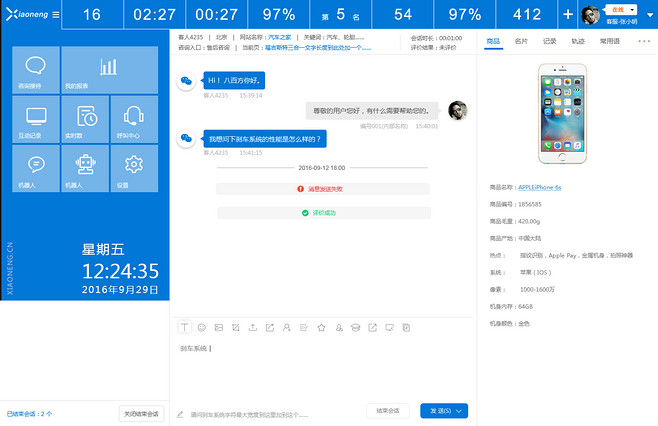Click in the message input field
The width and height of the screenshot is (658, 426).
(320, 370)
